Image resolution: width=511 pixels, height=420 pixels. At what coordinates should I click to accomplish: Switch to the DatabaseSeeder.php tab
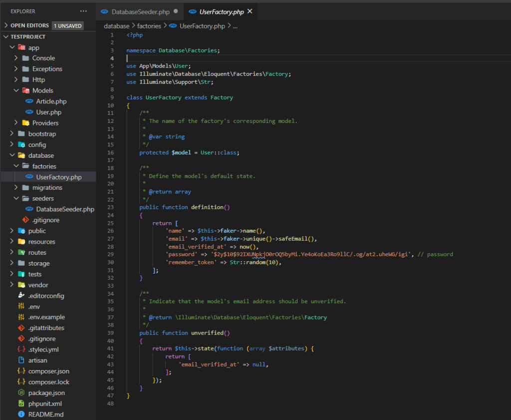(139, 11)
